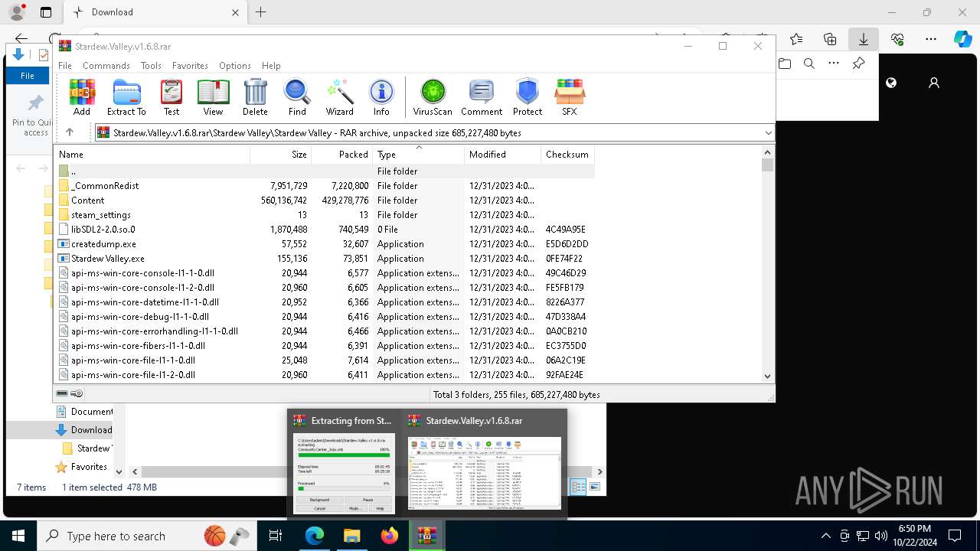980x551 pixels.
Task: Open the Explorer File tab
Action: pyautogui.click(x=28, y=76)
